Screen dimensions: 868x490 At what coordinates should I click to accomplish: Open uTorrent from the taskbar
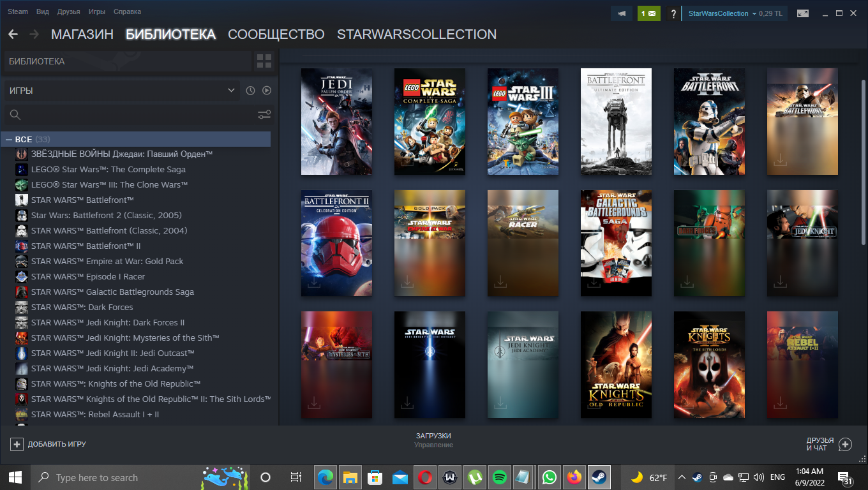click(x=475, y=477)
